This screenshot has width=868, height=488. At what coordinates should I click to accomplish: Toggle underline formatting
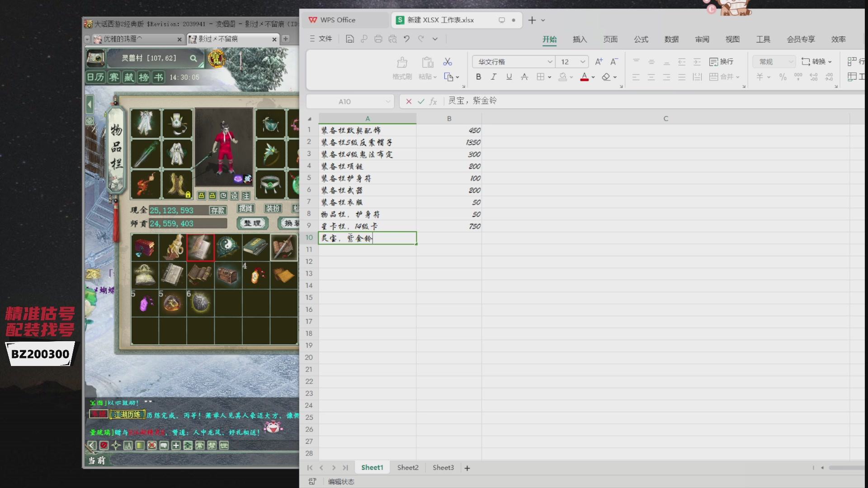pyautogui.click(x=509, y=77)
